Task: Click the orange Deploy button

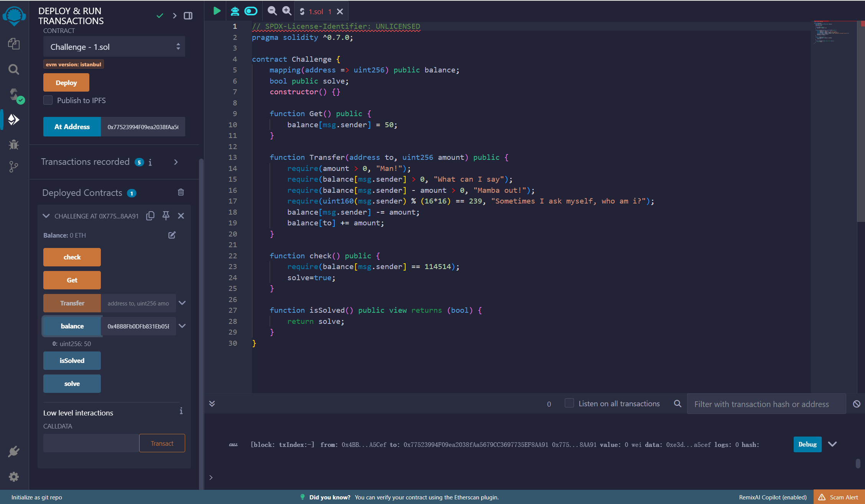Action: [x=66, y=82]
